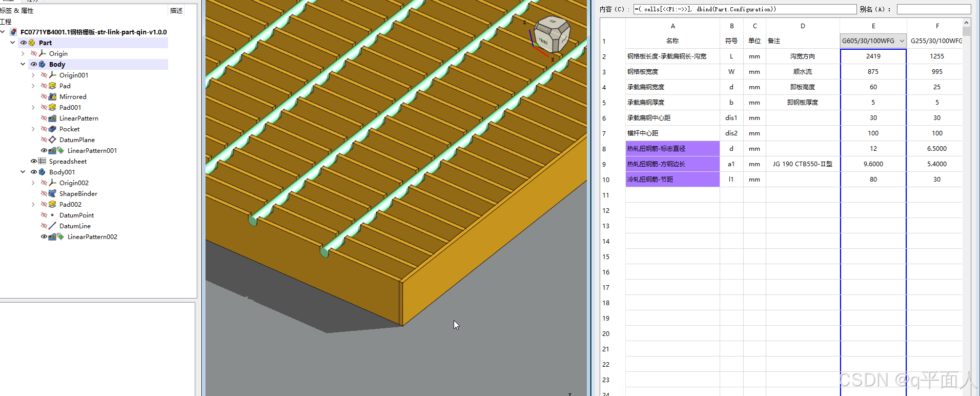Select the cell 钢格板宽度
980x396 pixels.
tap(672, 72)
